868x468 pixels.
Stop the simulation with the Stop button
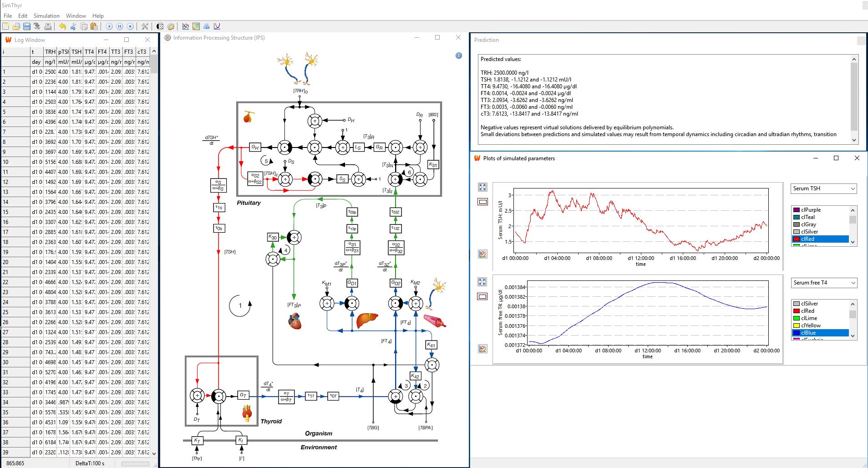coord(130,26)
